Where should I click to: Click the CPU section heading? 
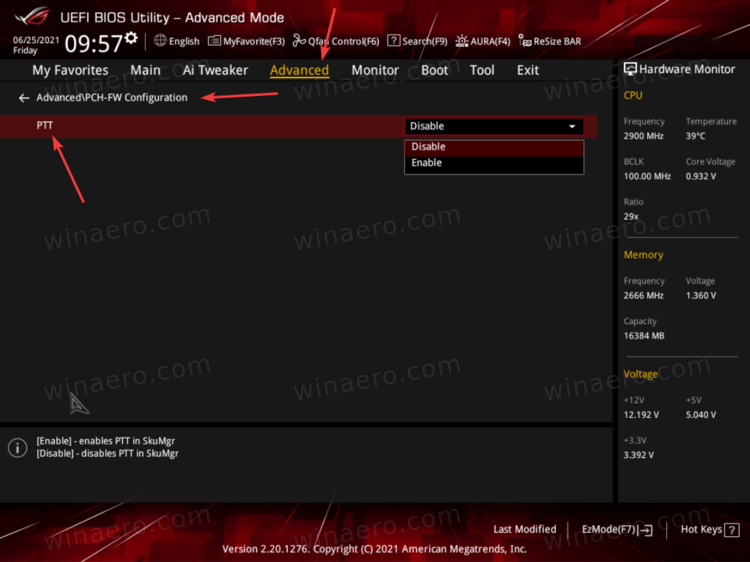tap(633, 95)
